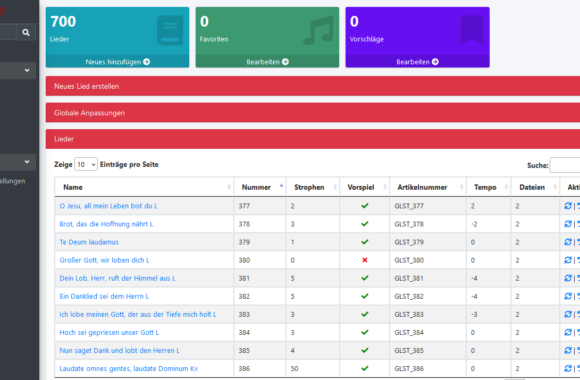The width and height of the screenshot is (580, 380).
Task: Click the search magnifier icon in sidebar
Action: (26, 33)
